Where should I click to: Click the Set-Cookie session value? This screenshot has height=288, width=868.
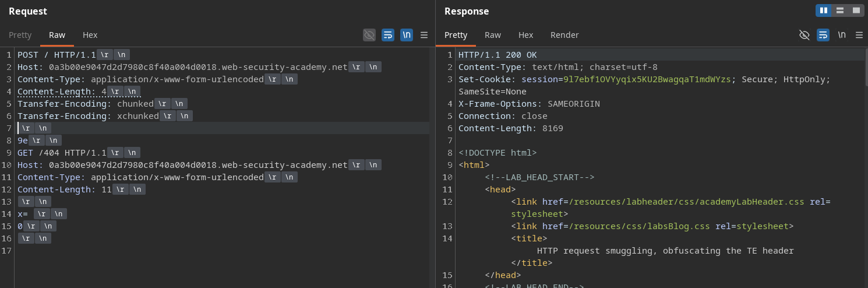646,79
